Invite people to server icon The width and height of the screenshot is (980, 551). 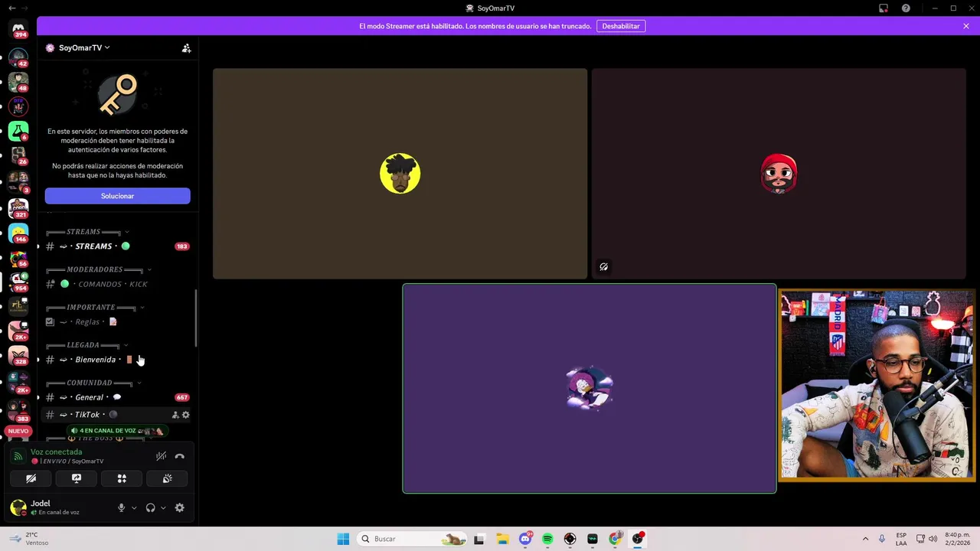186,47
